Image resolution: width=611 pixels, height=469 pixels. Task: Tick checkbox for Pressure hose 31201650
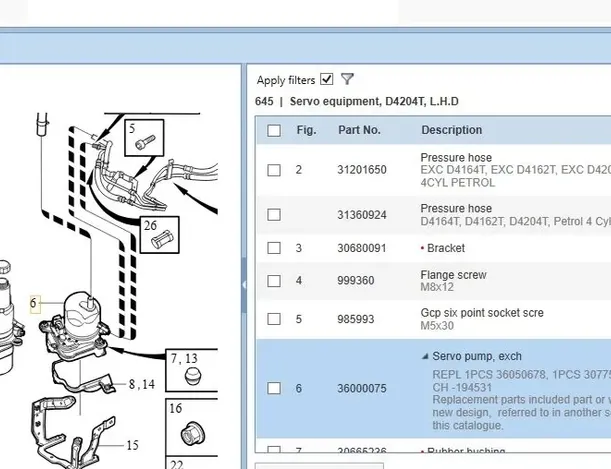pyautogui.click(x=274, y=170)
